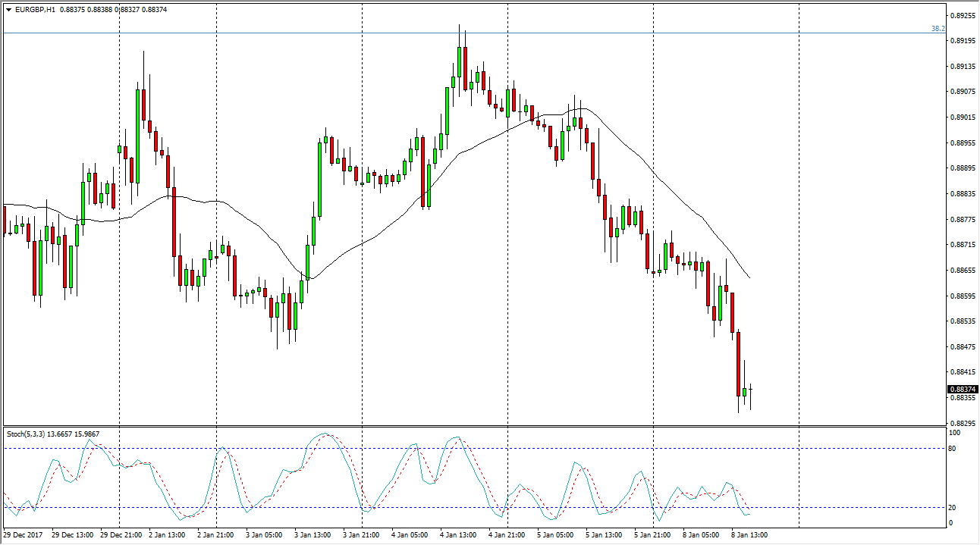Select the black current price tag 0.88374
Screen dimensions: 980x545
963,390
